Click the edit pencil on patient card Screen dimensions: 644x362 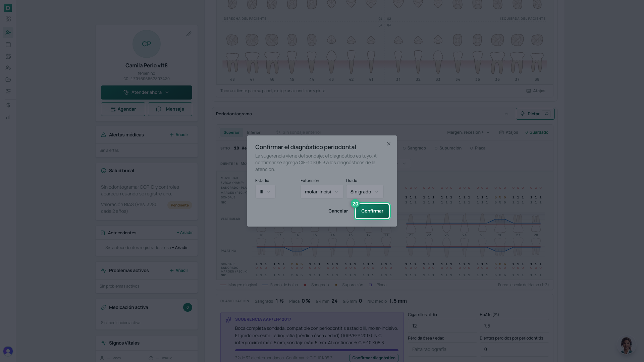point(189,34)
